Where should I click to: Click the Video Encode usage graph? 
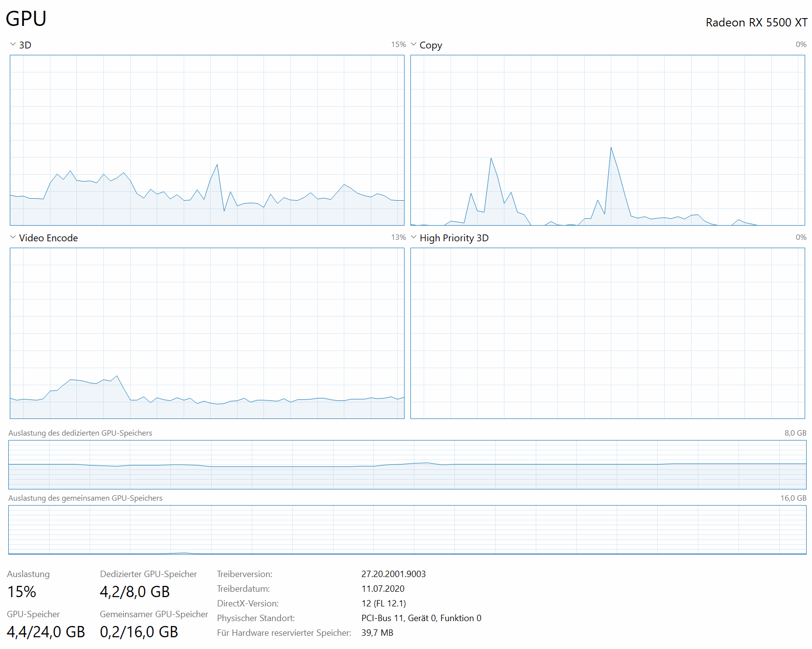(207, 333)
